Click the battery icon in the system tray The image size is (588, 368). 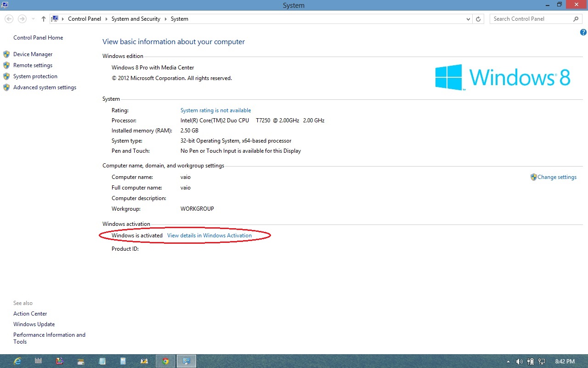531,362
